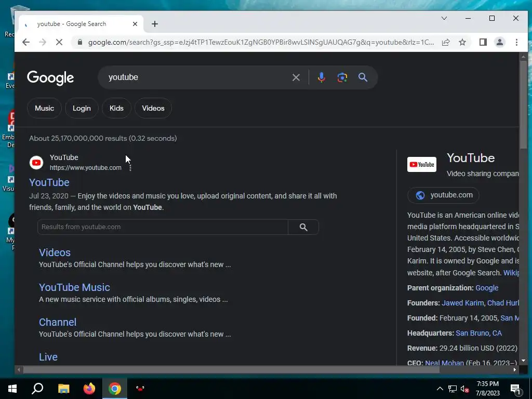Open the Parent organization Google link
The image size is (532, 399).
[487, 288]
